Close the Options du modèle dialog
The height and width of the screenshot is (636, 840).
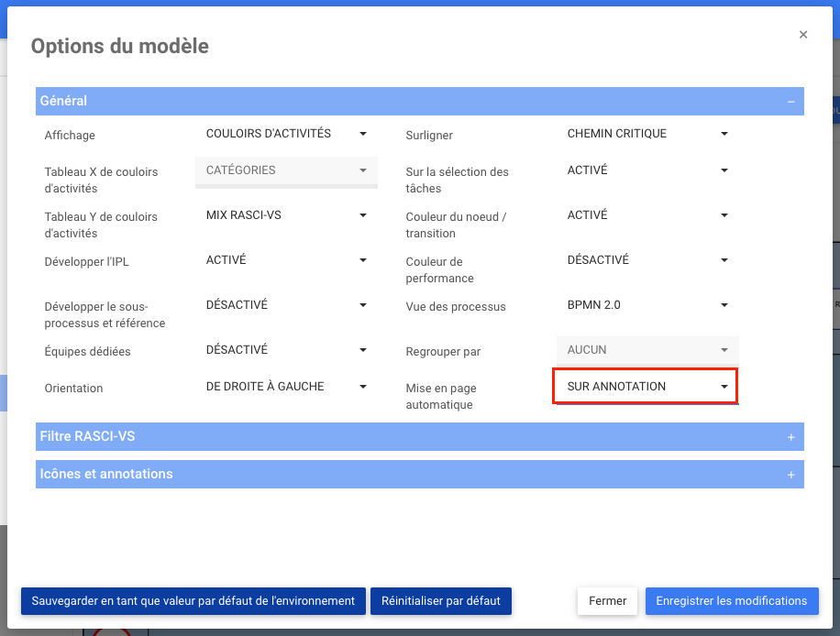(803, 35)
